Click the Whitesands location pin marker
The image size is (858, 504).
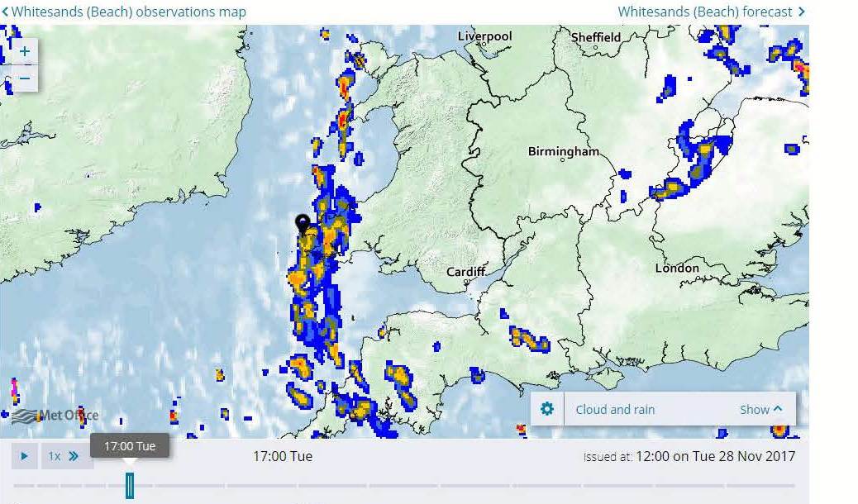(x=303, y=223)
